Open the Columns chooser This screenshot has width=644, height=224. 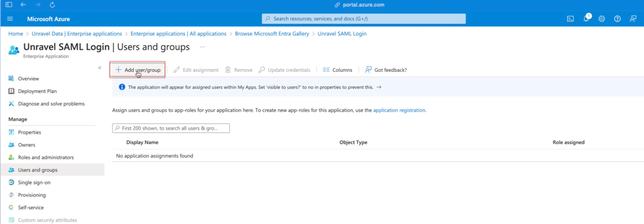pyautogui.click(x=337, y=70)
